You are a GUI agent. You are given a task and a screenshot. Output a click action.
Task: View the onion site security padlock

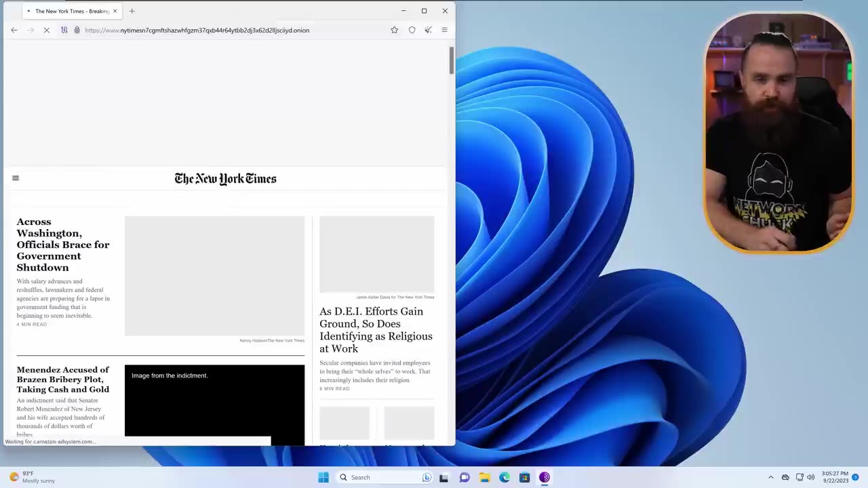[x=77, y=30]
